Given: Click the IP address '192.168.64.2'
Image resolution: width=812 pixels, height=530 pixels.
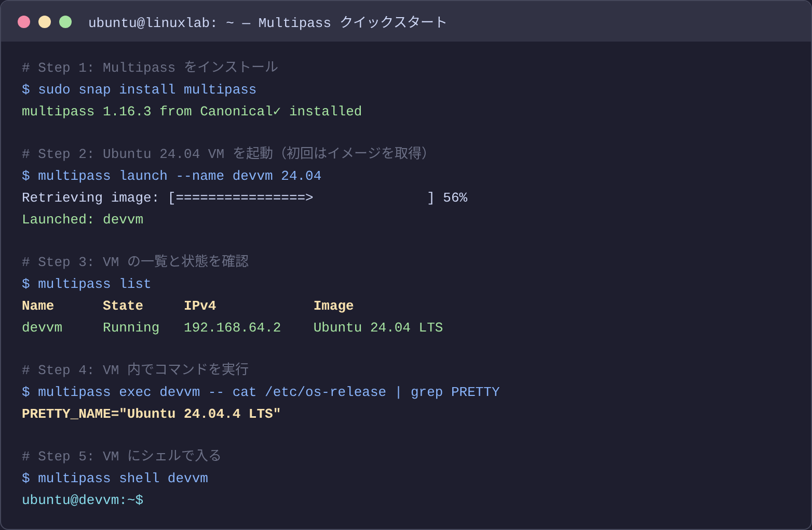Looking at the screenshot, I should [232, 327].
